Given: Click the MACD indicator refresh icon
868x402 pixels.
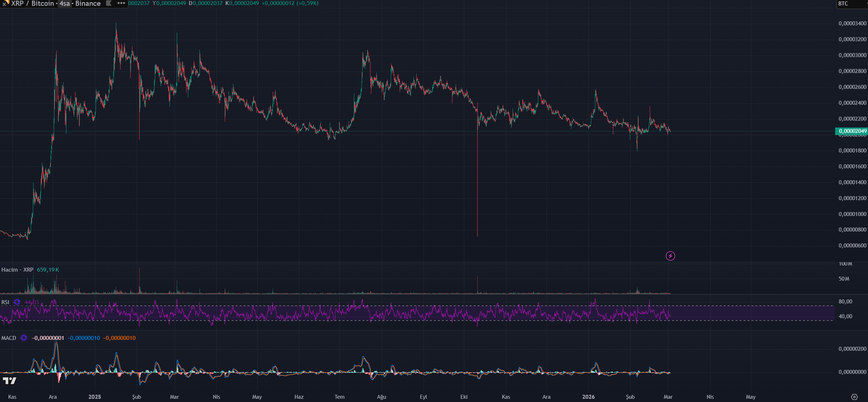Looking at the screenshot, I should tap(24, 338).
